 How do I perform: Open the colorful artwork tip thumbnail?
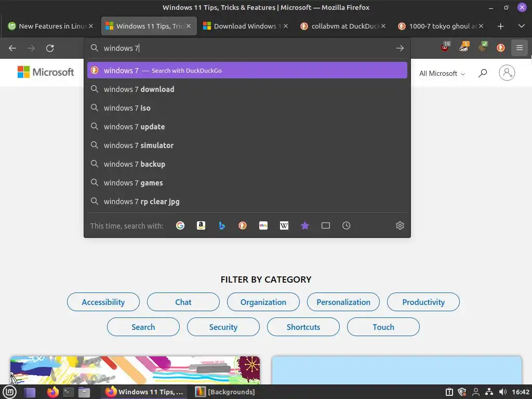click(135, 370)
